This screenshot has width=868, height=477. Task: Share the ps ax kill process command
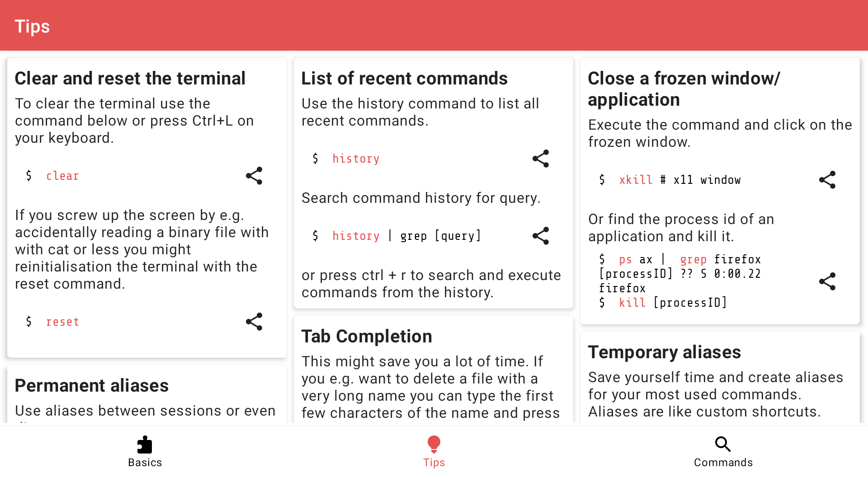coord(827,281)
